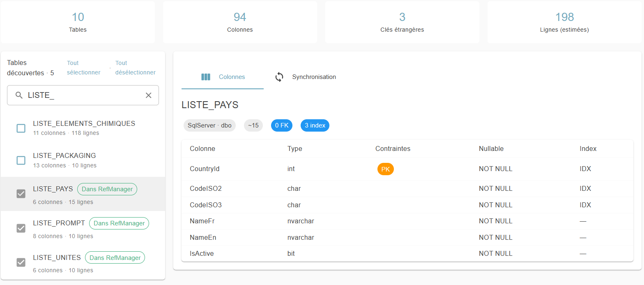
Task: Select the LISTE_ELEMENTS_CHIMIQUES table name
Action: click(x=84, y=123)
